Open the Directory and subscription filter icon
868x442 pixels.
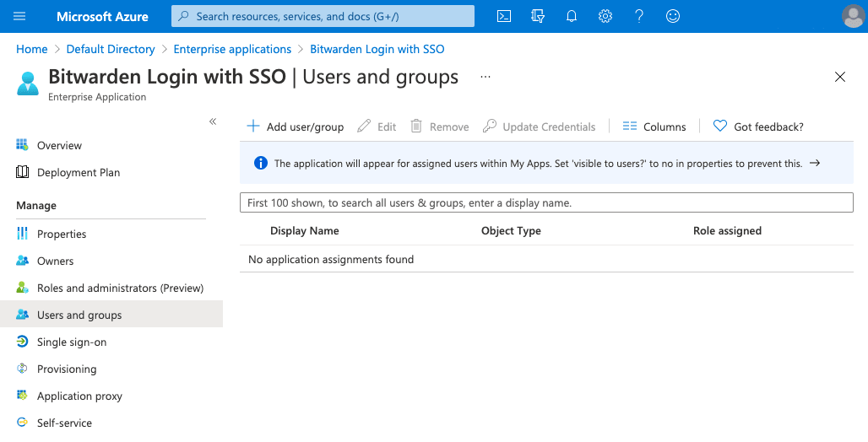pos(538,16)
